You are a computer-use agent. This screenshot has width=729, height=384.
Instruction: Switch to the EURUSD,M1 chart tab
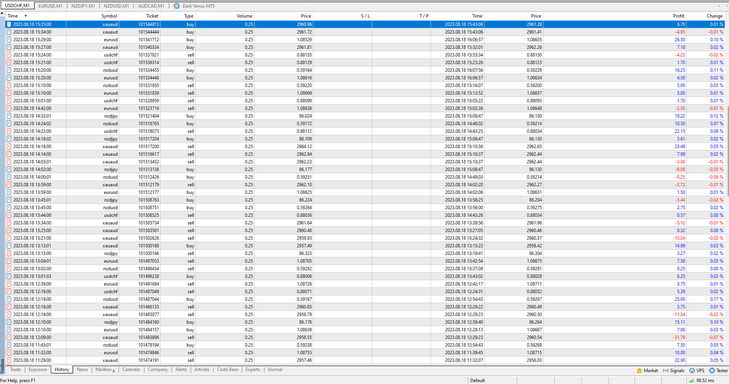pos(50,6)
